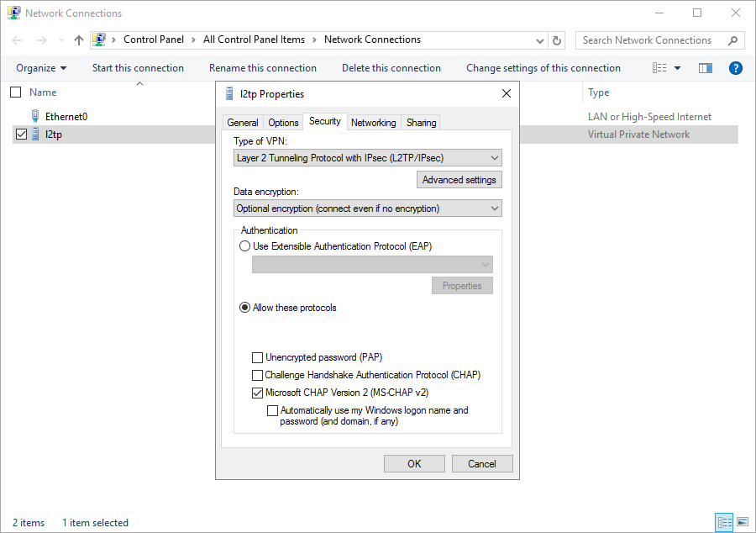Click the Network Connections breadcrumb
Screen dimensions: 756x533
point(372,40)
